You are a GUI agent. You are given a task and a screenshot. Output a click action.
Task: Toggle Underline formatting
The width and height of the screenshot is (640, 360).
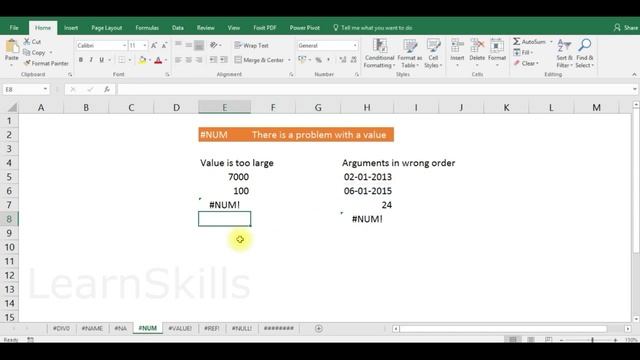point(102,60)
